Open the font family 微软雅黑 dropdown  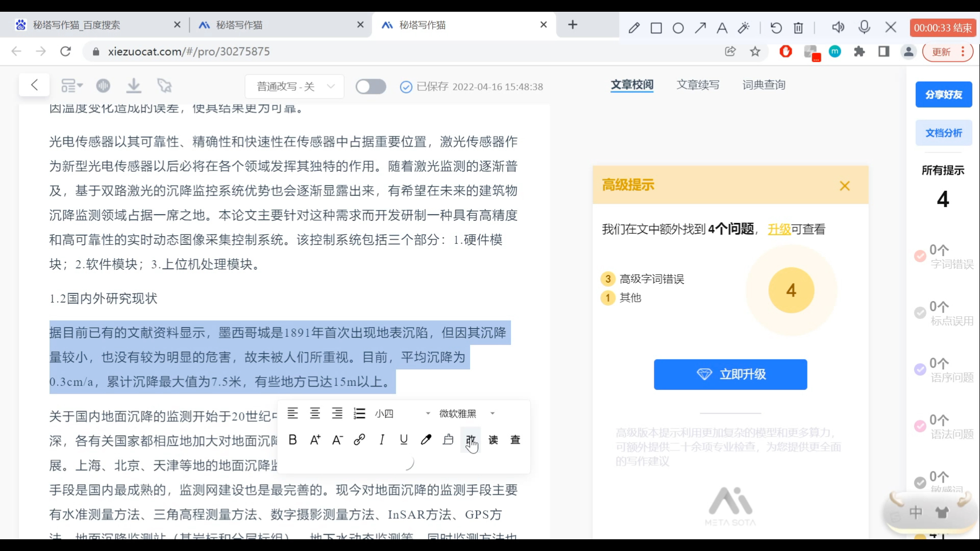pyautogui.click(x=467, y=414)
